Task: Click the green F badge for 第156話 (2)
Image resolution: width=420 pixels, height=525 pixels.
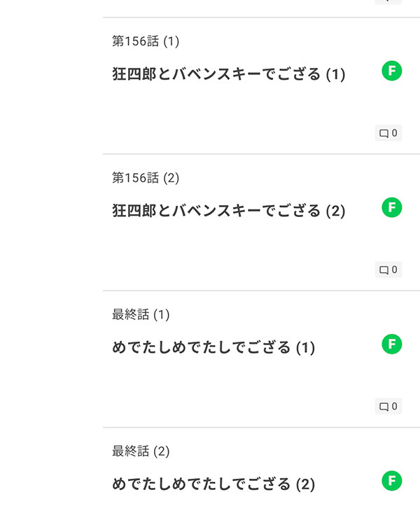Action: tap(391, 207)
